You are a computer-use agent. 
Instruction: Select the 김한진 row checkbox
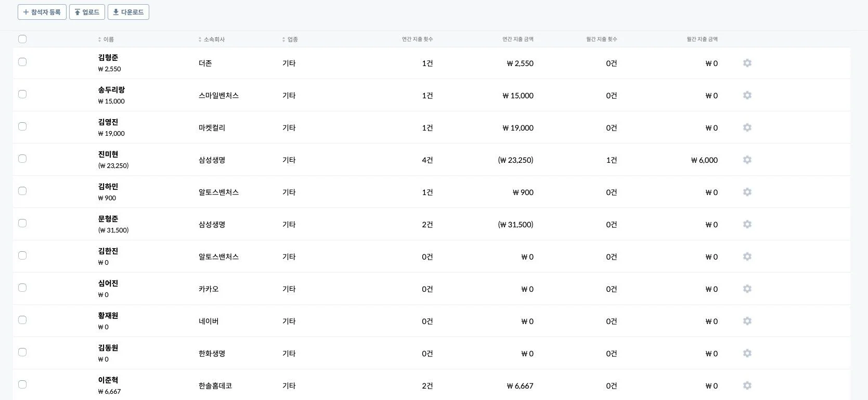[x=22, y=255]
